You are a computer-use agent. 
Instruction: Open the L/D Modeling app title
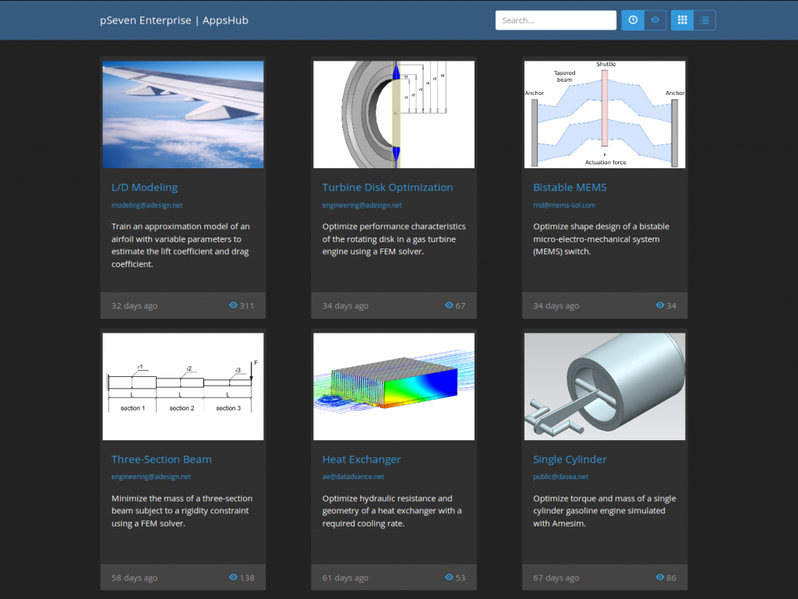pyautogui.click(x=144, y=187)
